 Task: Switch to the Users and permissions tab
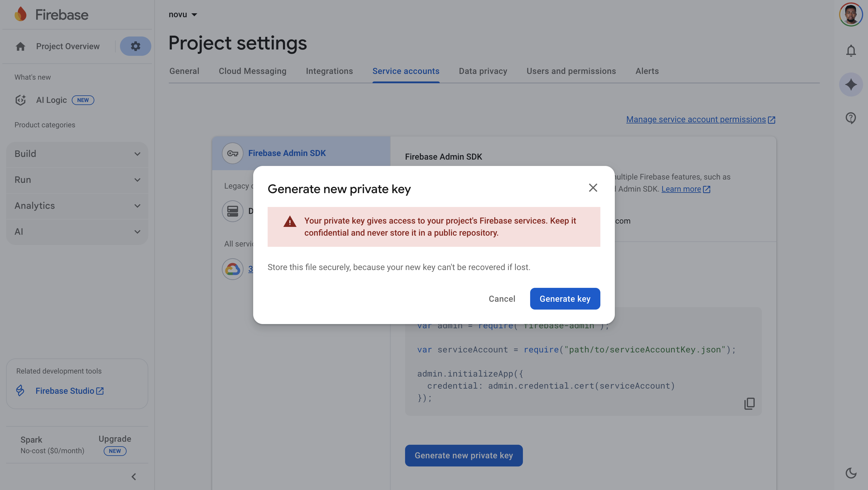click(571, 71)
